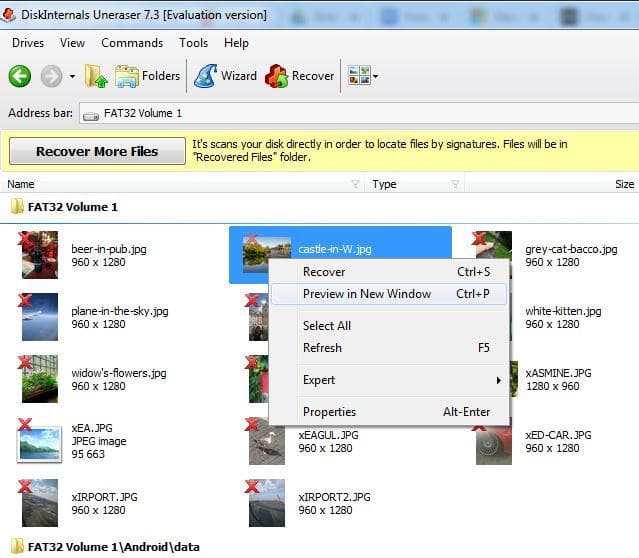The width and height of the screenshot is (639, 558).
Task: Click the Up folder icon in toolbar
Action: coord(96,76)
